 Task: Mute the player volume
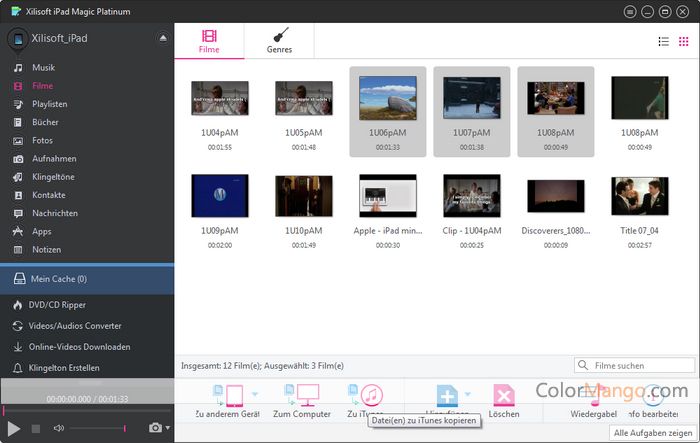59,428
